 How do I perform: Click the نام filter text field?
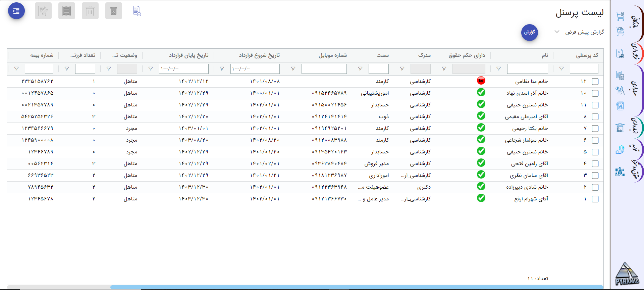pos(527,69)
